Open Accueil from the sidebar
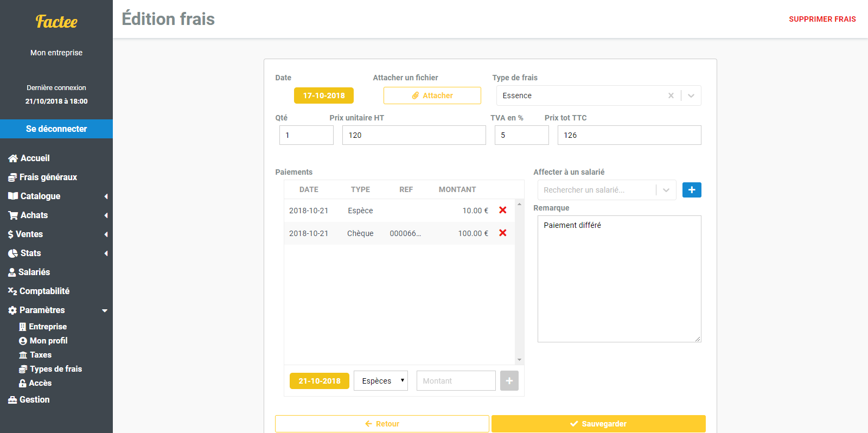The width and height of the screenshot is (868, 433). (x=35, y=158)
